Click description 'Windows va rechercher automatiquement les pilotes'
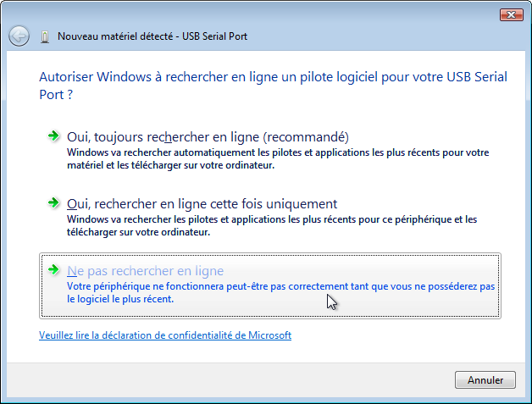 (x=278, y=158)
